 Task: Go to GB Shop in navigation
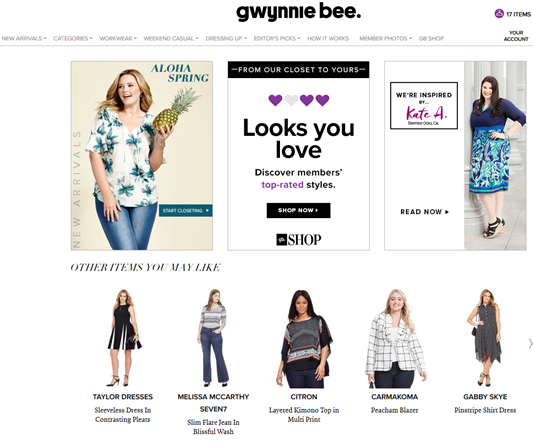click(431, 38)
